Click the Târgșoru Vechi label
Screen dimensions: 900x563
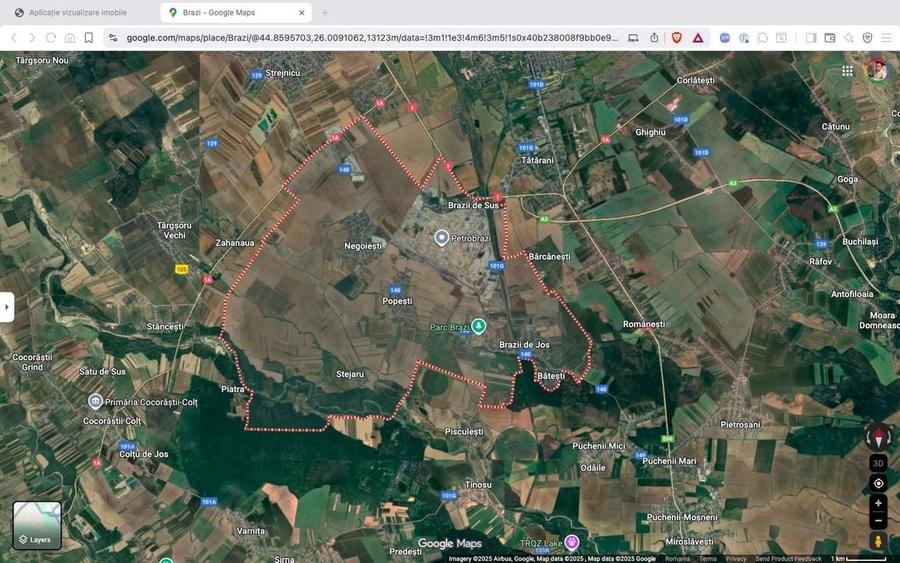[x=174, y=230]
